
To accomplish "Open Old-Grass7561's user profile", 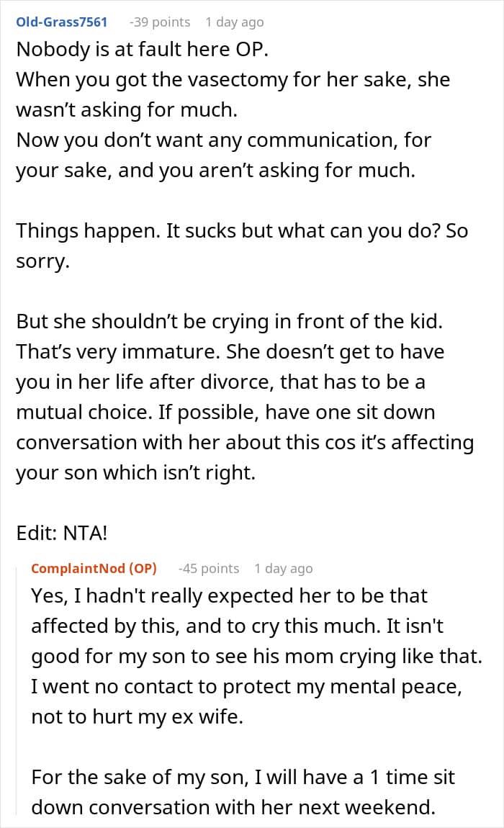I will [61, 22].
